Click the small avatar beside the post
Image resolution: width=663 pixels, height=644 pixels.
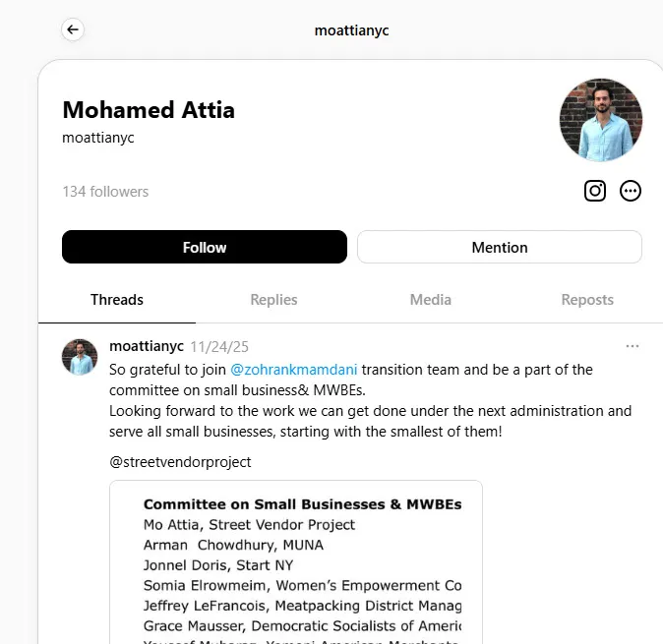pyautogui.click(x=80, y=357)
